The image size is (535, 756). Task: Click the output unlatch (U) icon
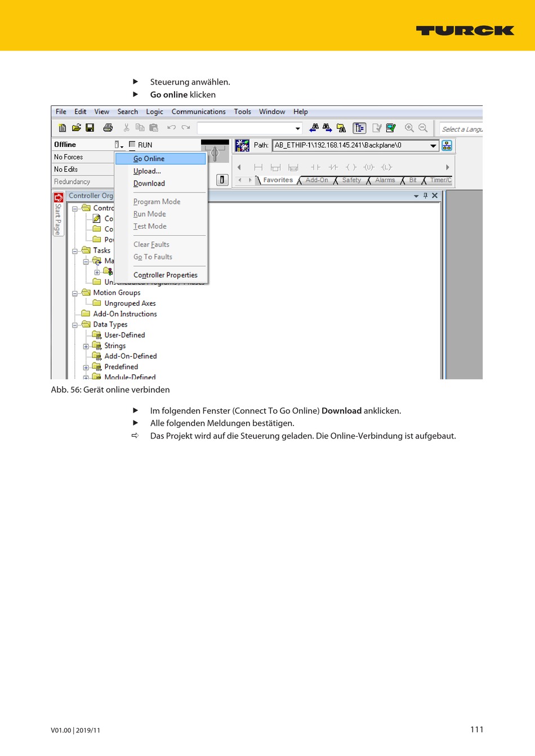tap(369, 167)
